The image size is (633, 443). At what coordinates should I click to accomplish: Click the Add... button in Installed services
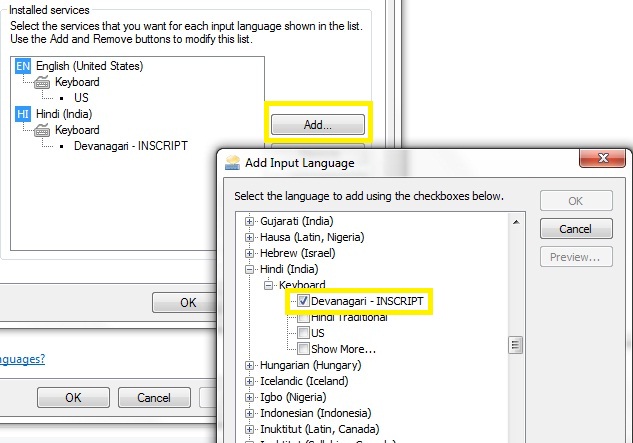pos(318,124)
